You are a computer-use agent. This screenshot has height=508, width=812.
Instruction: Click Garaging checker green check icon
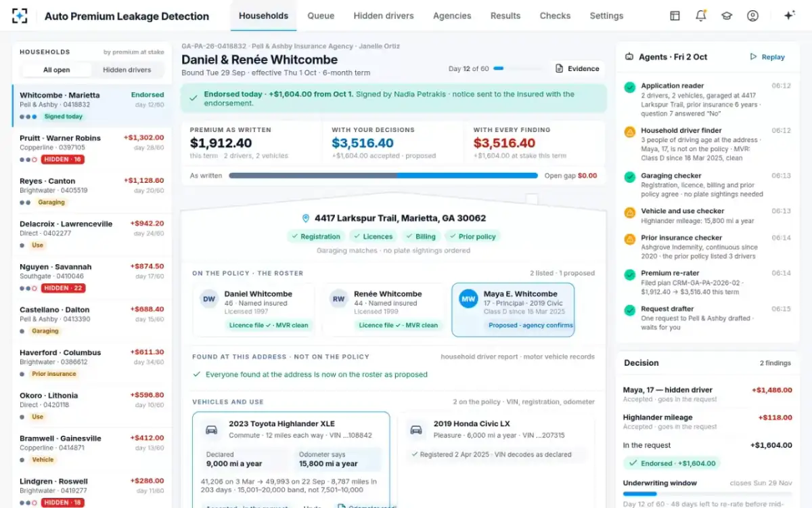click(629, 177)
